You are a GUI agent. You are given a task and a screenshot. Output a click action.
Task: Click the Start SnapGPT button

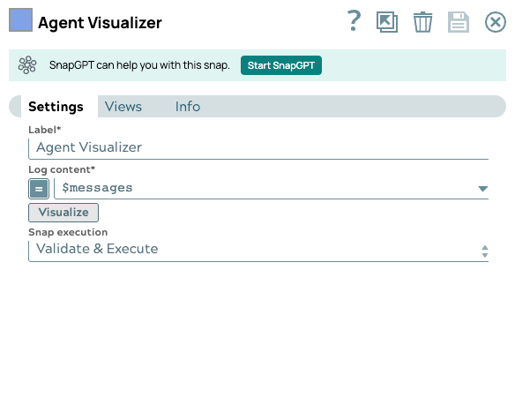click(x=281, y=65)
